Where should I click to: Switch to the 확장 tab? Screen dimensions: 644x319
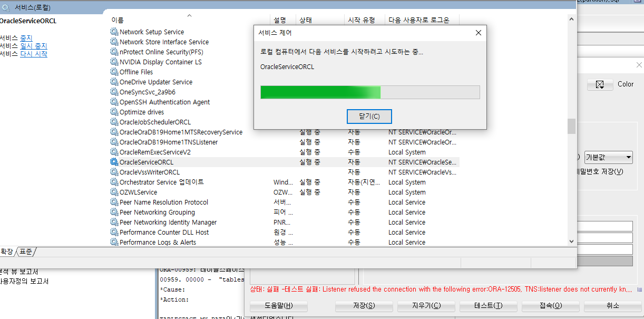point(7,252)
